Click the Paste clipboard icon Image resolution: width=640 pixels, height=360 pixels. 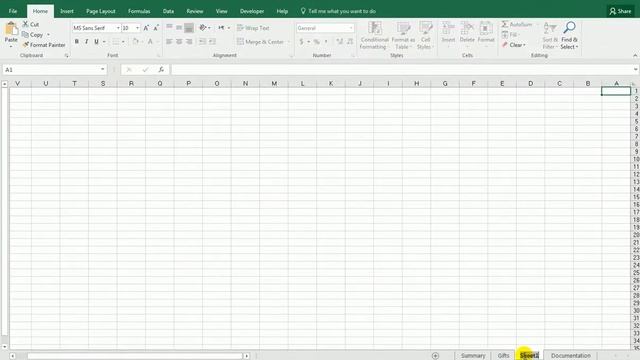[x=11, y=29]
